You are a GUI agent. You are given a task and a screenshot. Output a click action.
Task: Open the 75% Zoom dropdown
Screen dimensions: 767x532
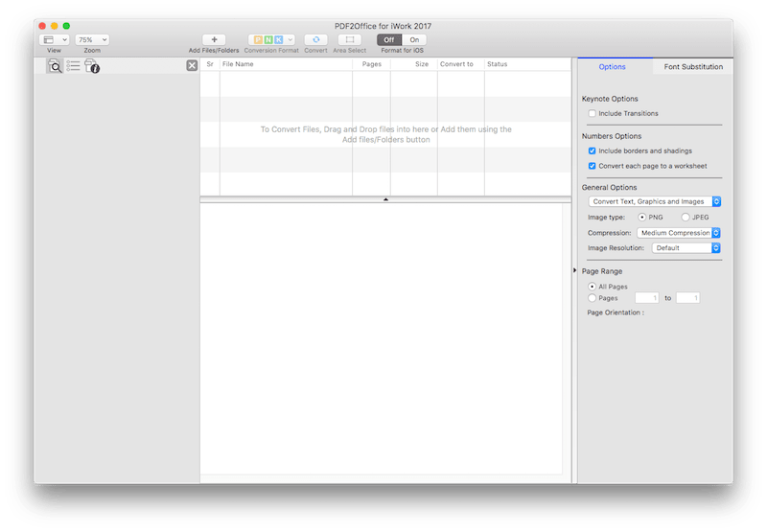[92, 39]
